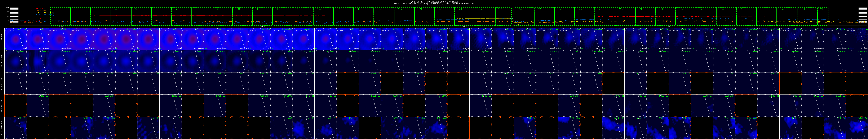The image size is (868, 139).
Task: Open 50-100 keV image in 01:56:24 column
Action: coord(613,128)
